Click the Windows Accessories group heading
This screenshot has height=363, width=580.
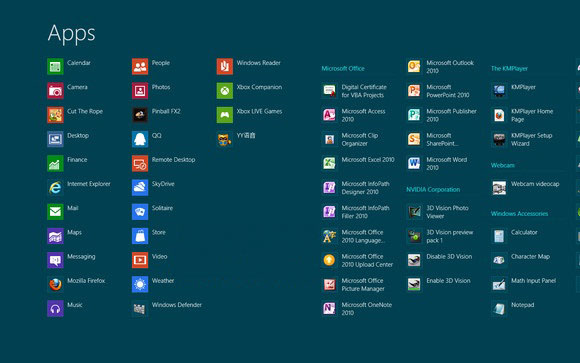519,214
